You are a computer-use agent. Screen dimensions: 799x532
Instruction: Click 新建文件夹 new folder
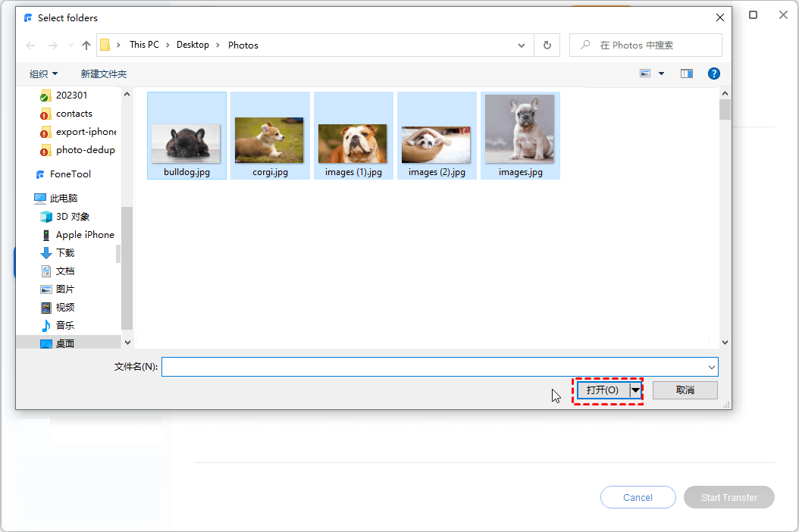coord(104,74)
